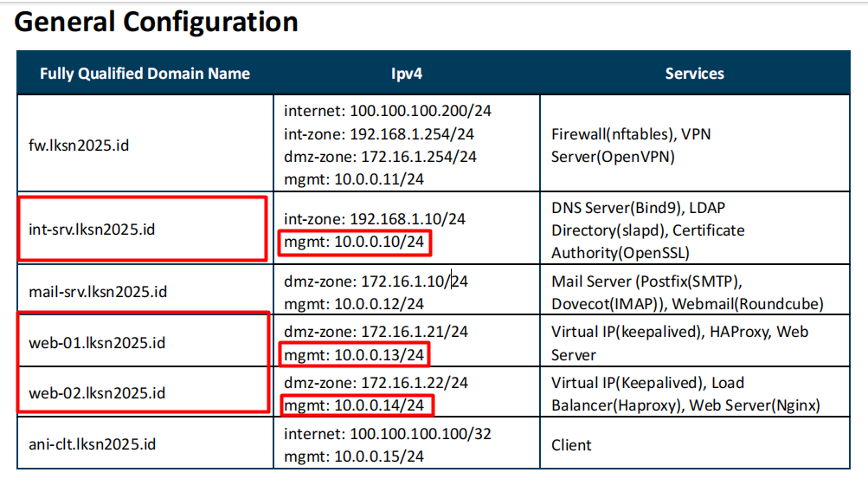Click the dmz-zone 172.16.1.10/24 entry

[376, 282]
